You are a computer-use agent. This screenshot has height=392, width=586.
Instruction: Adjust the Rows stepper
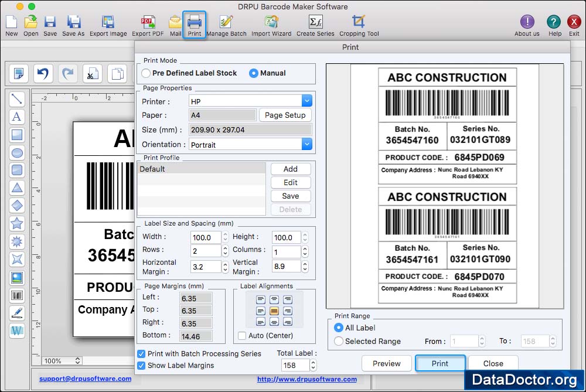point(225,251)
